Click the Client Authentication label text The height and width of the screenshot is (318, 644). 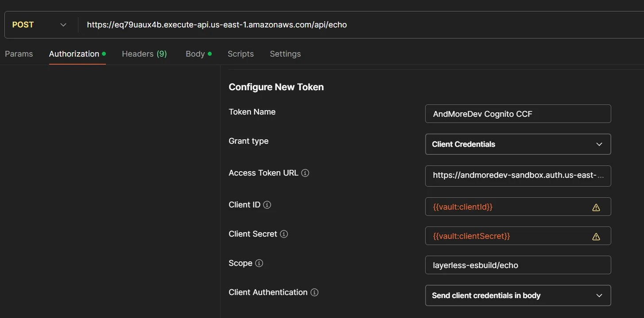pos(268,292)
